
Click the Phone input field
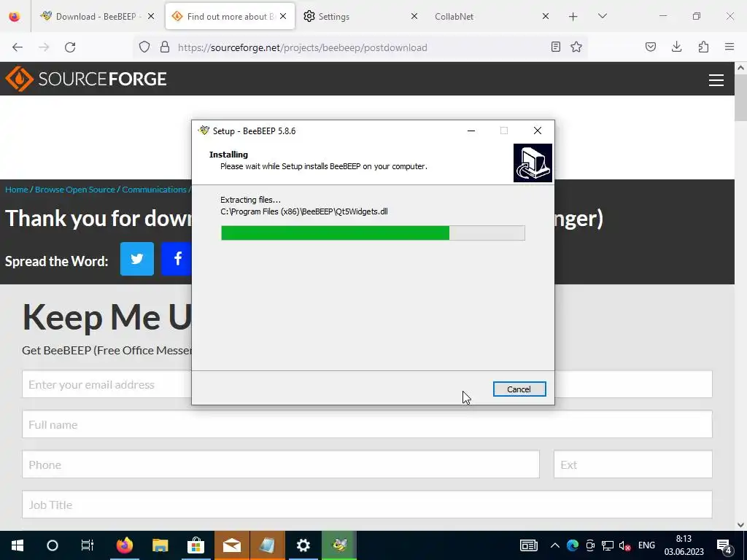point(281,464)
